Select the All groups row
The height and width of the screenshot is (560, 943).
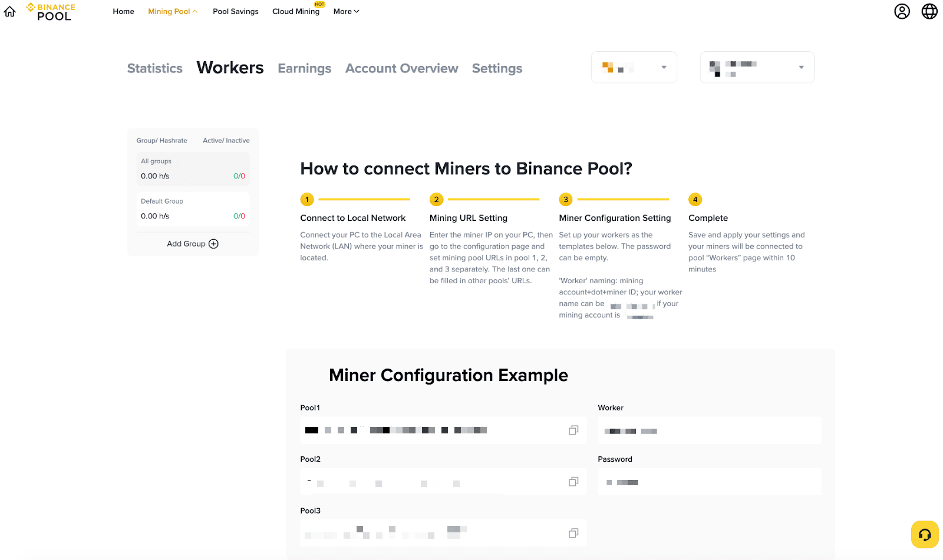pos(193,169)
